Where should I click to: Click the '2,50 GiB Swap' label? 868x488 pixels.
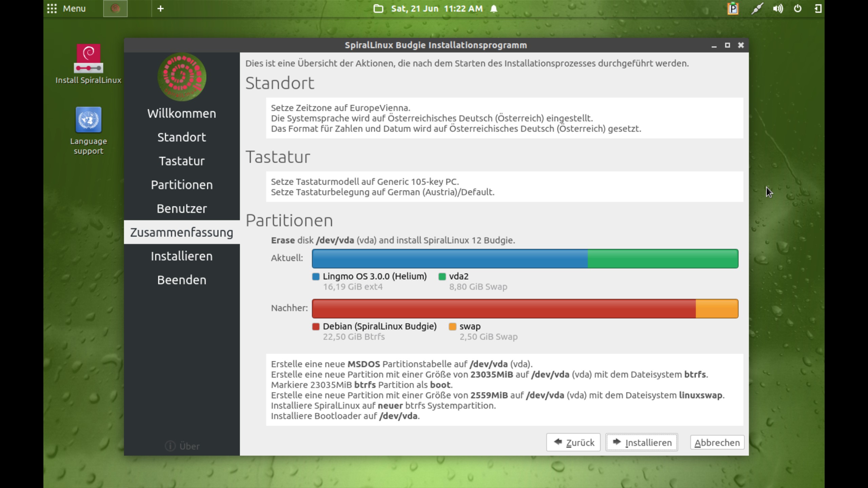tap(489, 337)
